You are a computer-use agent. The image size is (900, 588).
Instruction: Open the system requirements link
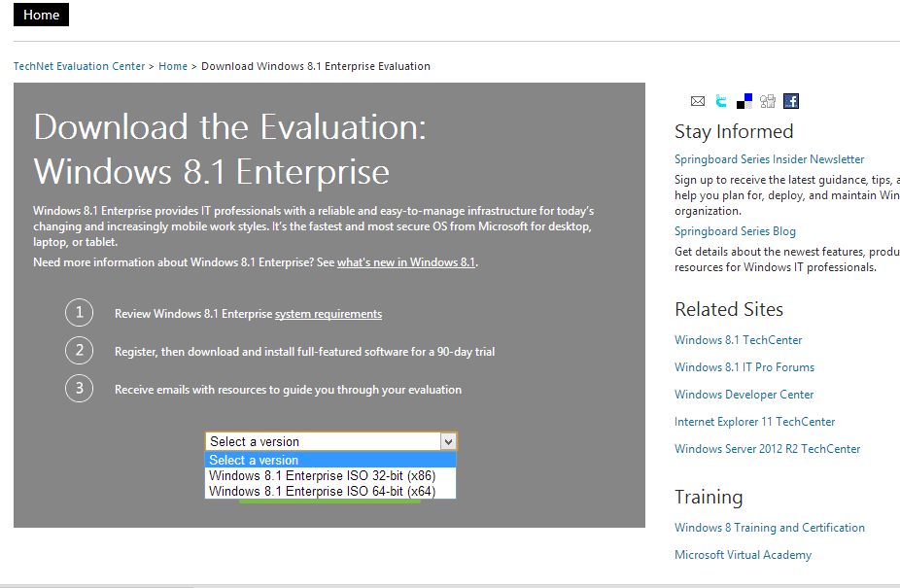pos(329,314)
